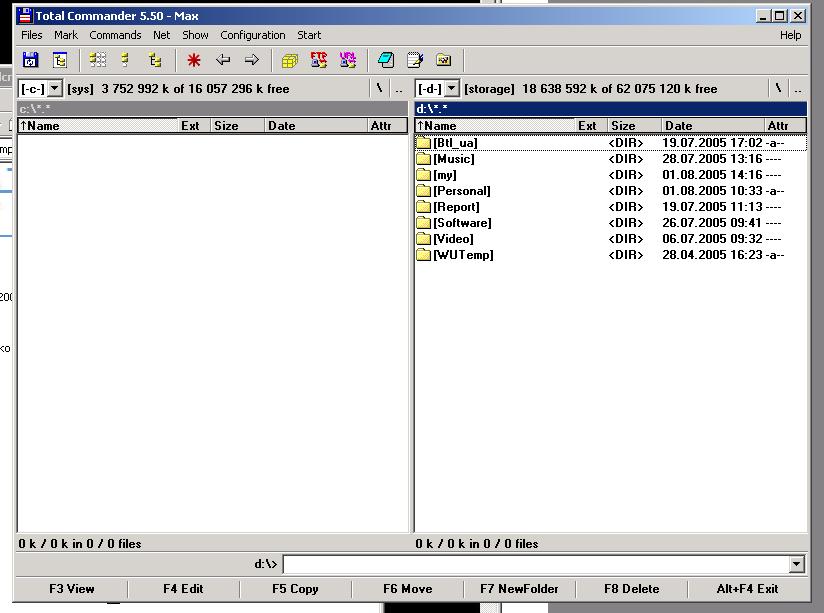This screenshot has width=824, height=613.
Task: Go back with the left arrow icon
Action: pos(223,60)
